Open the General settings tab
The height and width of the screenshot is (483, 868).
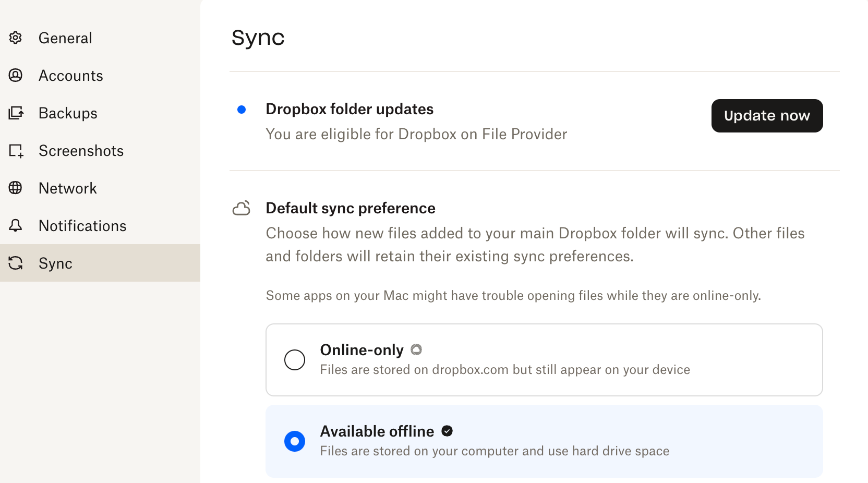coord(100,38)
